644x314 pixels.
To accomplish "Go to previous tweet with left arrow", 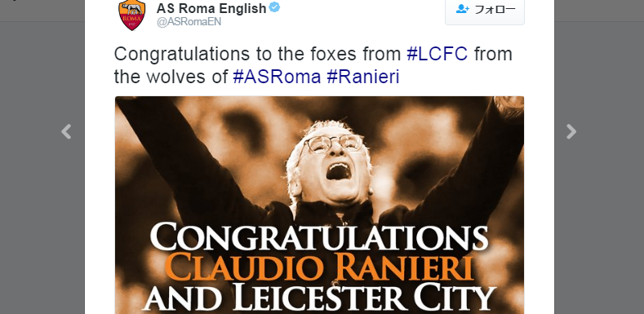I will [x=66, y=132].
